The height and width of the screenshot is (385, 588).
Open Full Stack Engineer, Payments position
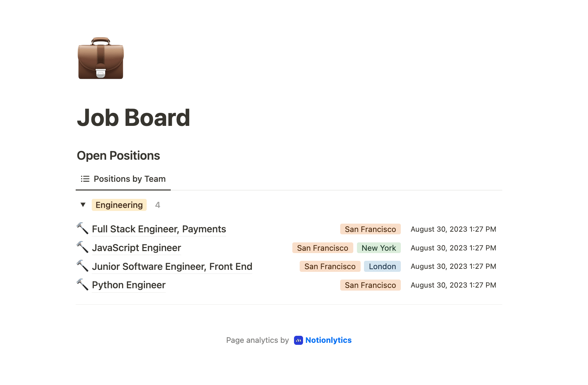coord(159,229)
